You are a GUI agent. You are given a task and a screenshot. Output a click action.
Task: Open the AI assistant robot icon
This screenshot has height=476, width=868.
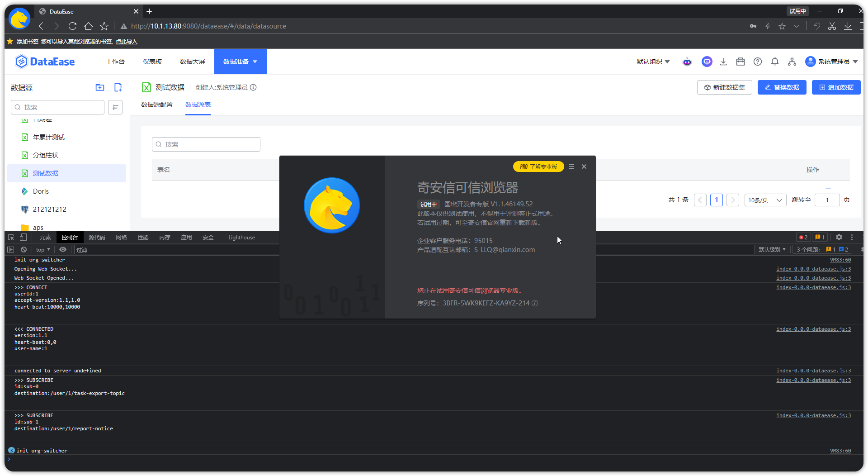tap(687, 62)
